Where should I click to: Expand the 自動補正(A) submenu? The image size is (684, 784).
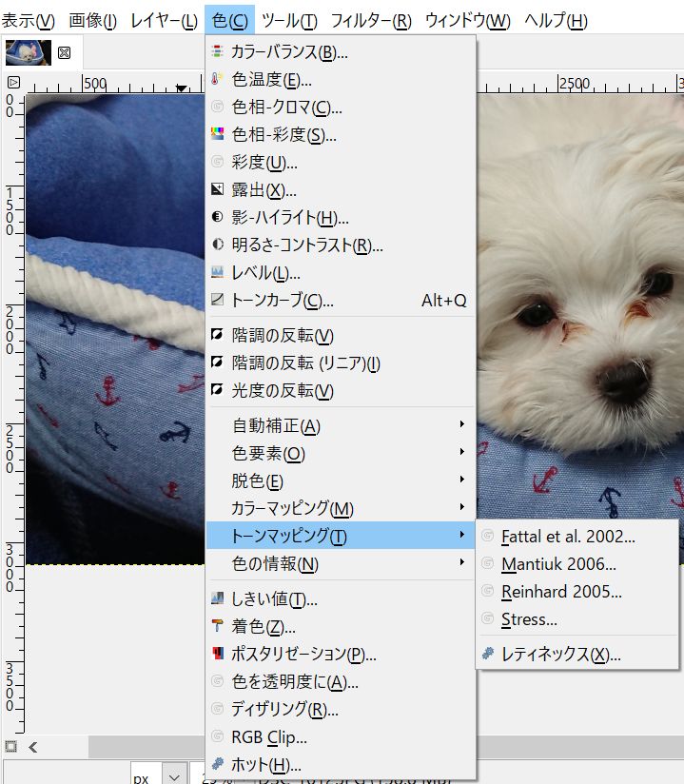pos(340,425)
